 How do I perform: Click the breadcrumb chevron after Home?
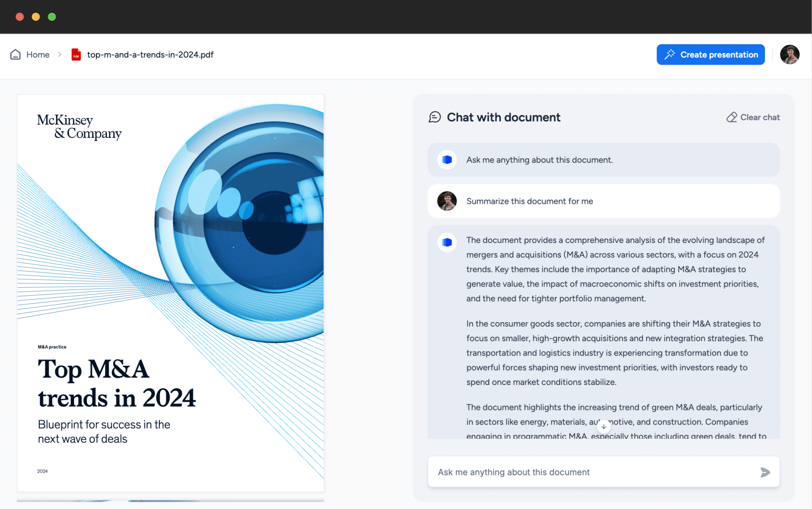[x=59, y=54]
